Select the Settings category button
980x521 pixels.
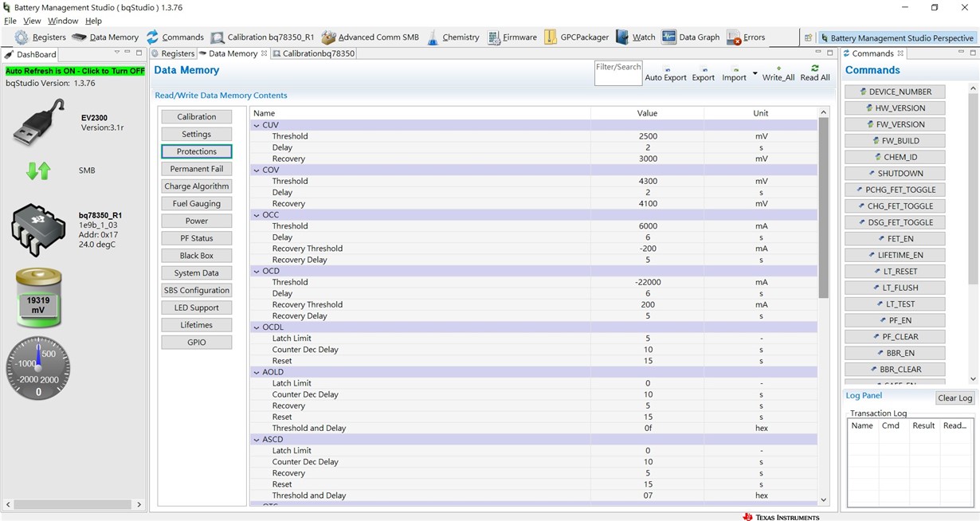[197, 134]
